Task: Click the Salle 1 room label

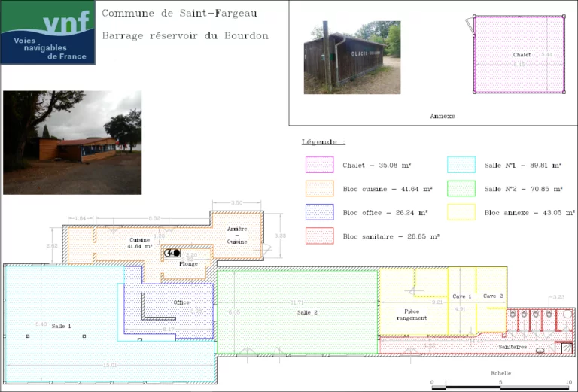Action: click(61, 325)
